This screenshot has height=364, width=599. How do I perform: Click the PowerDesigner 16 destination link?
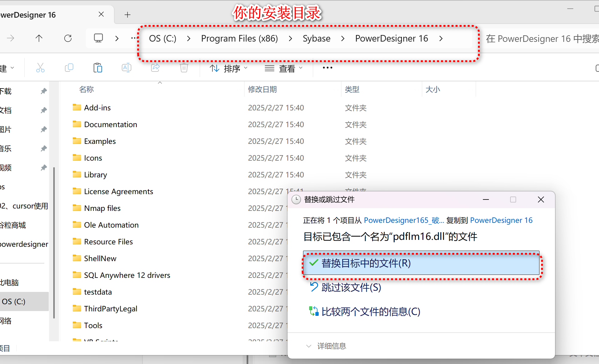click(x=501, y=220)
